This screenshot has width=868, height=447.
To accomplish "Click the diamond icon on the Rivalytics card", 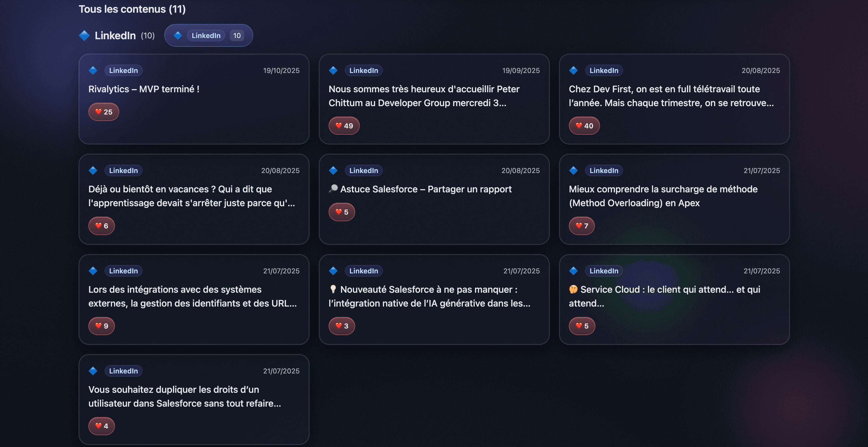I will click(x=93, y=70).
